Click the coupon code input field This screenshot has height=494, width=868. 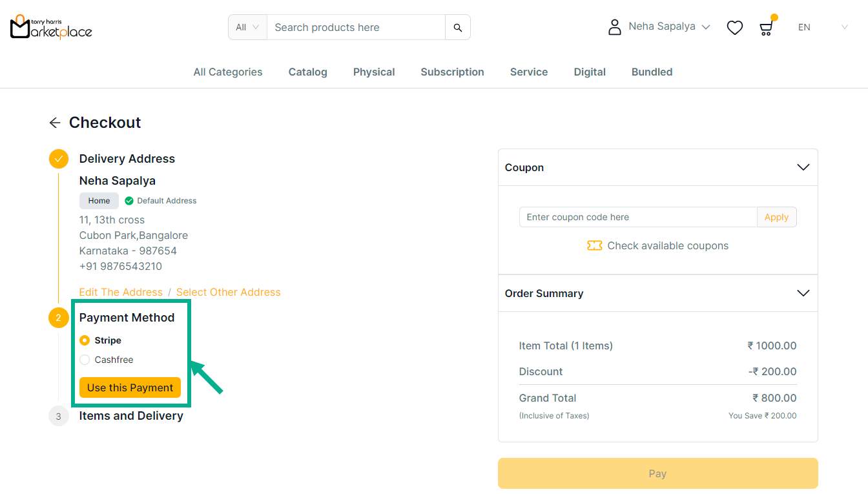tap(637, 217)
